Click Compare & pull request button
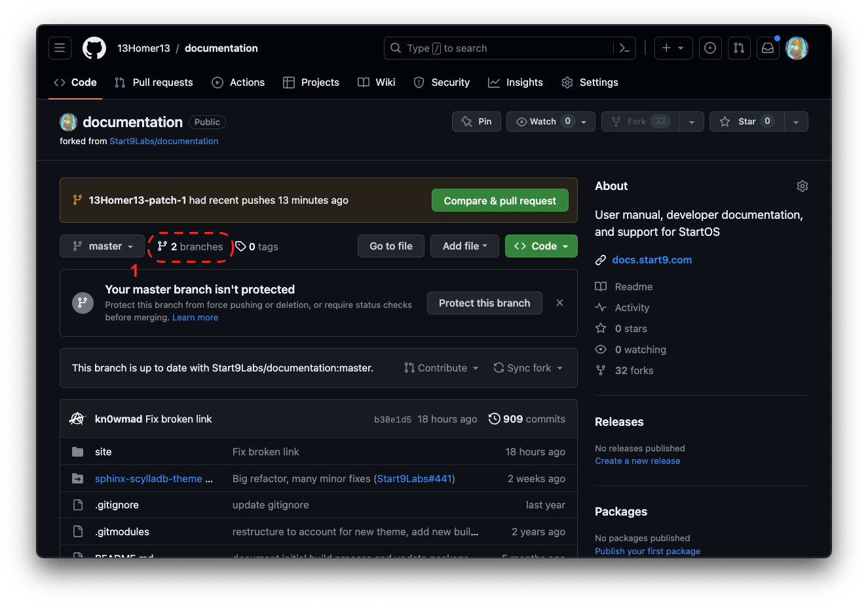The image size is (868, 606). (x=500, y=200)
